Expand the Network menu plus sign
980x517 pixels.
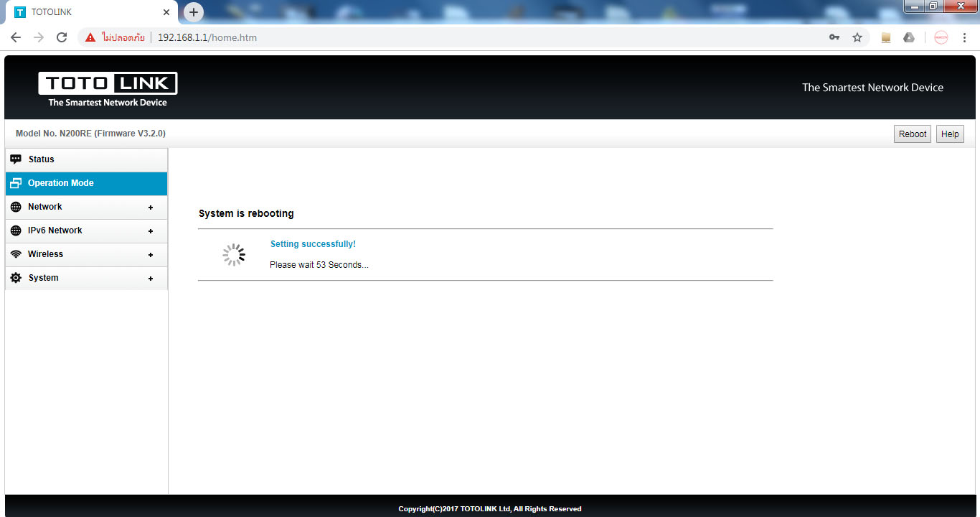(151, 208)
